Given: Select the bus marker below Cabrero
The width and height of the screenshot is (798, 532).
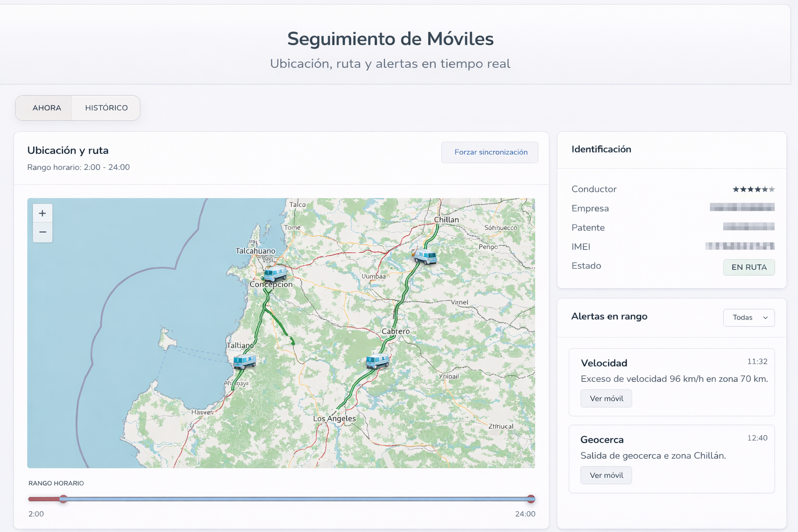Looking at the screenshot, I should 377,361.
